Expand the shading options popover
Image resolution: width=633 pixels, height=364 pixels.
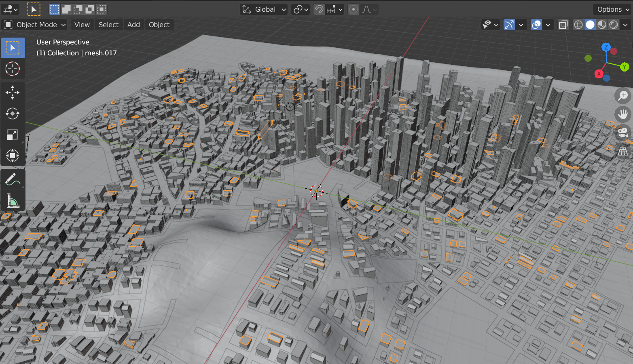pos(625,25)
